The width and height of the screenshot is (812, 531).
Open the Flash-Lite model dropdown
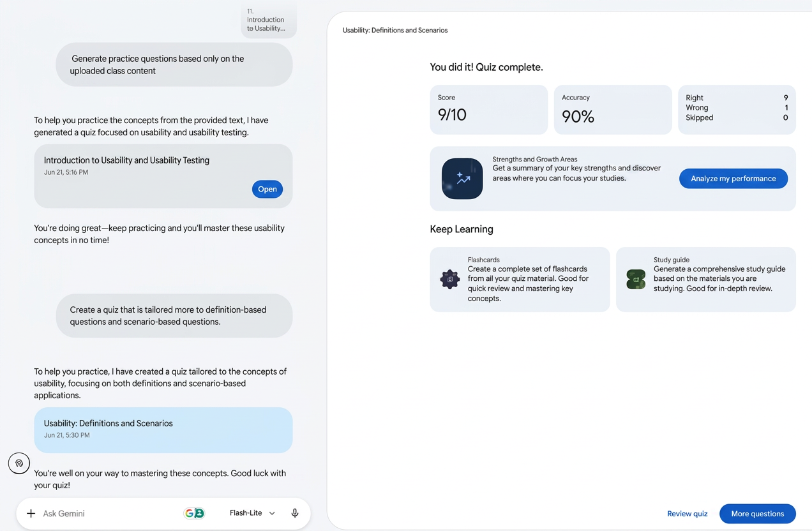pyautogui.click(x=253, y=513)
